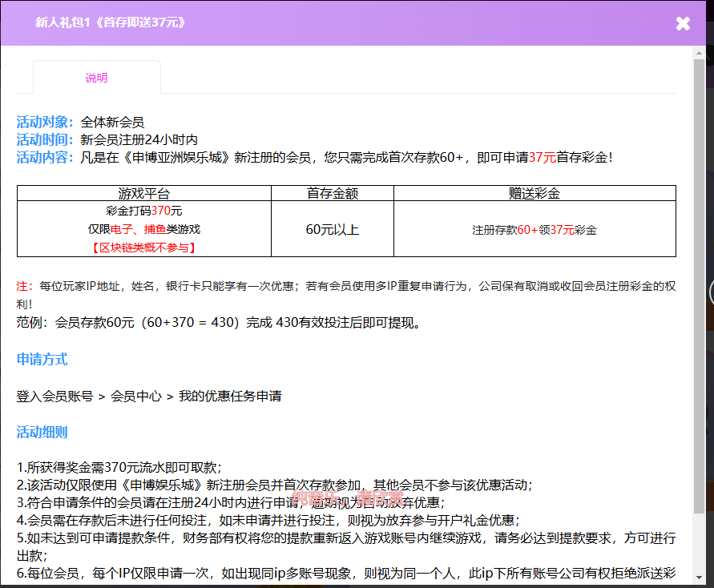Click the scrollbar up arrow
714x588 pixels.
[x=700, y=53]
